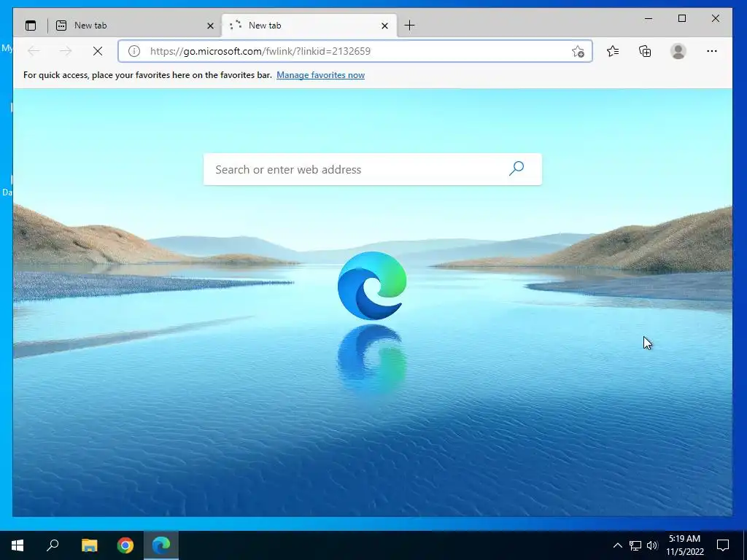The height and width of the screenshot is (560, 747).
Task: Open Settings and more ellipsis menu
Action: (712, 51)
